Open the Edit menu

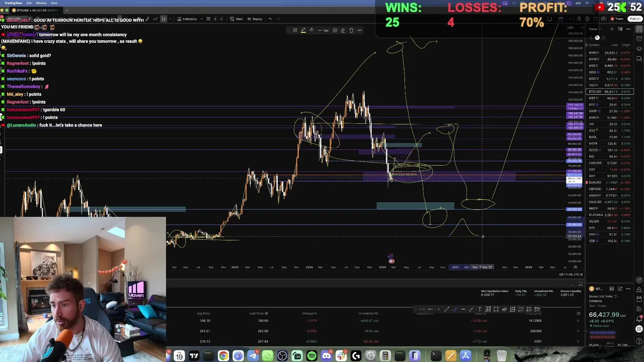(29, 3)
